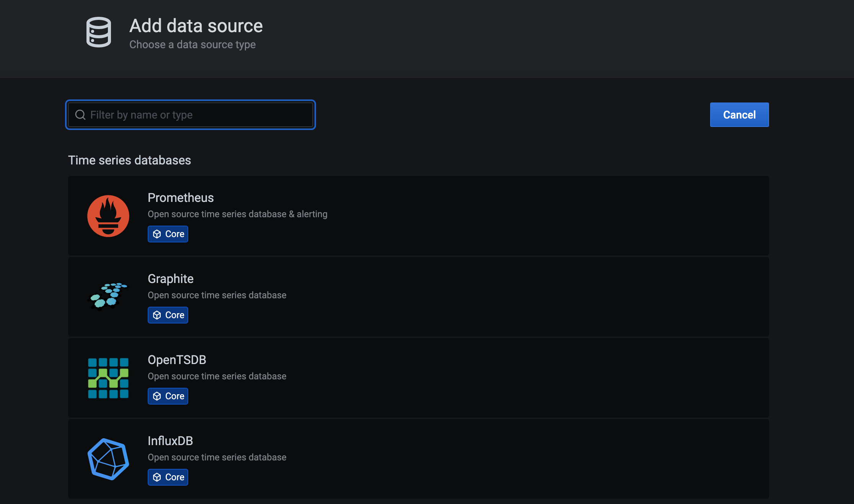The image size is (854, 504).
Task: Open the OpenTSDB data source title
Action: [177, 360]
